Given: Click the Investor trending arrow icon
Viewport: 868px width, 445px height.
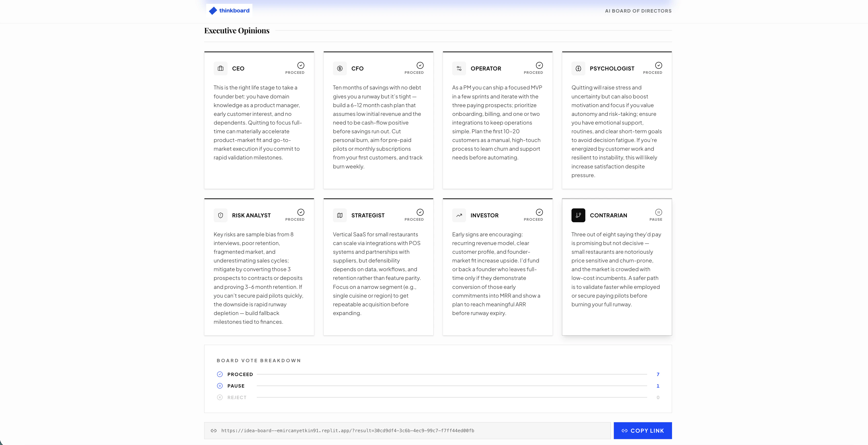Looking at the screenshot, I should 459,215.
